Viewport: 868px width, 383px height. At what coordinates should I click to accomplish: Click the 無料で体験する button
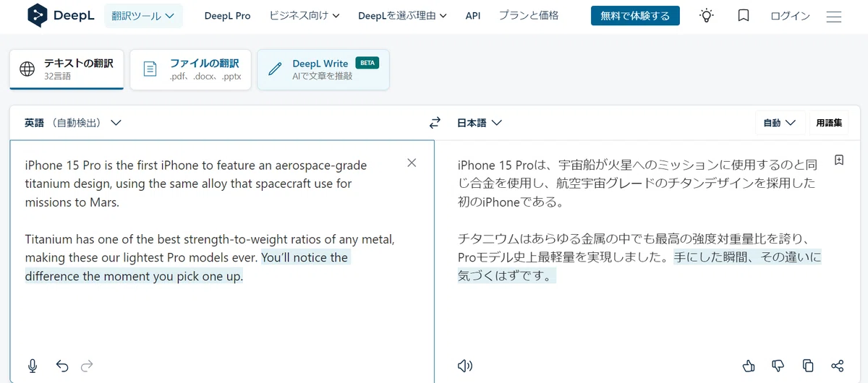coord(635,16)
